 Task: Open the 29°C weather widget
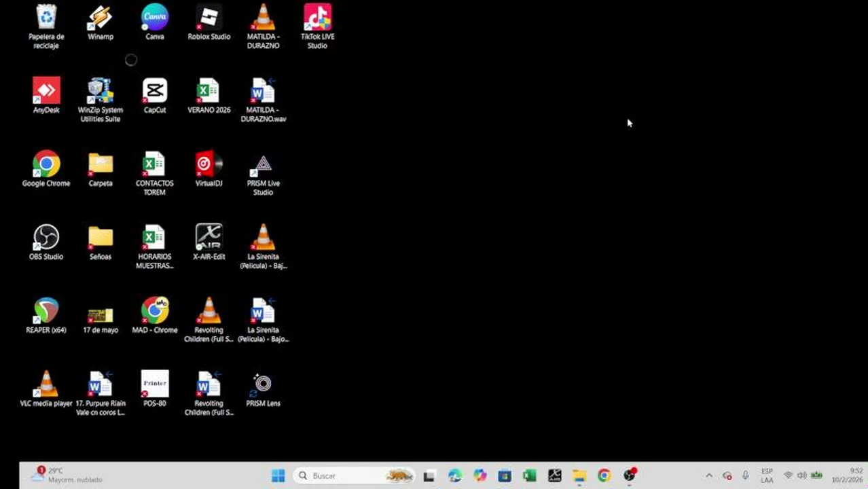[68, 475]
